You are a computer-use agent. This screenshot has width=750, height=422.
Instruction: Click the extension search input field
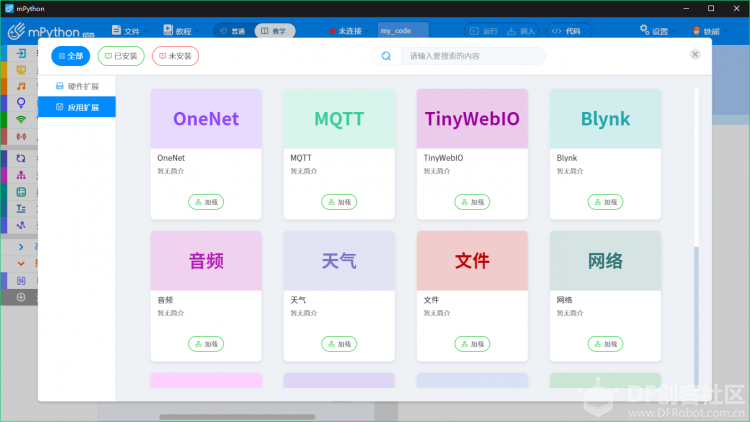(473, 56)
